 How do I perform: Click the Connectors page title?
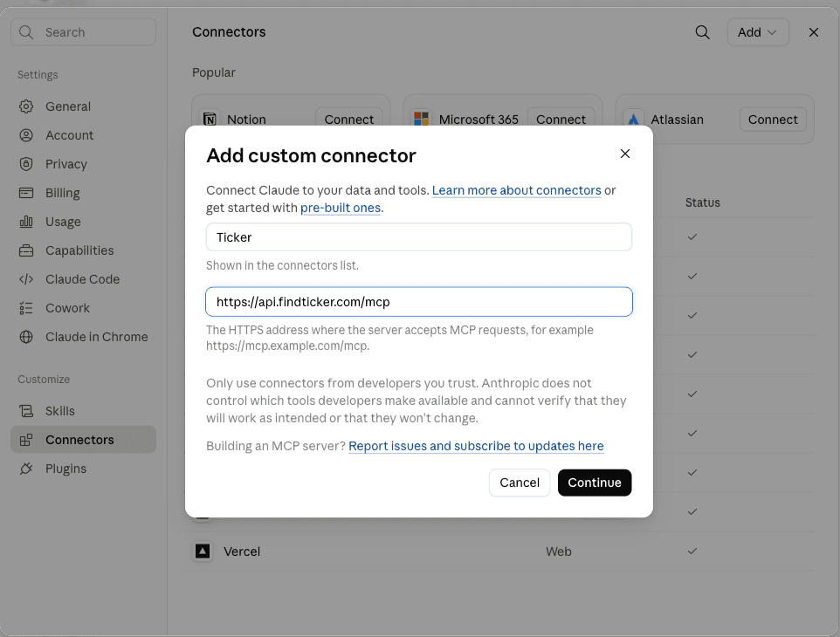click(229, 32)
